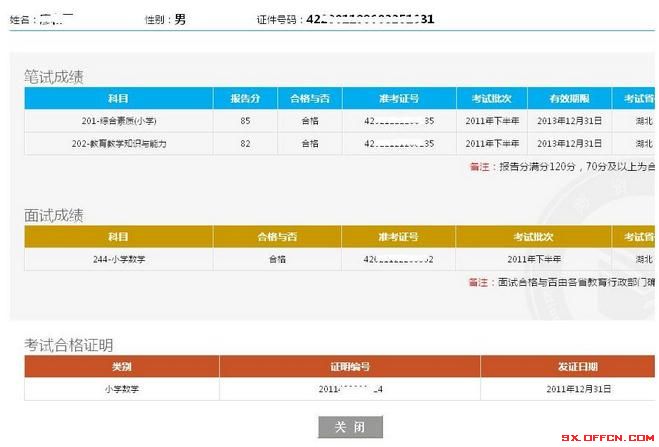The image size is (659, 447).
Task: Click 考试批次 header in written exam table
Action: coord(492,98)
